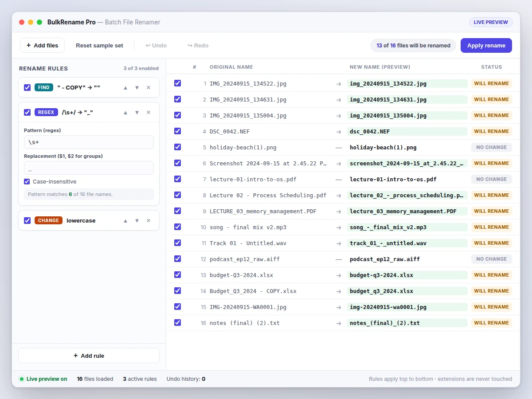The height and width of the screenshot is (399, 532).
Task: Select the CHANGE rule badge
Action: 48,220
